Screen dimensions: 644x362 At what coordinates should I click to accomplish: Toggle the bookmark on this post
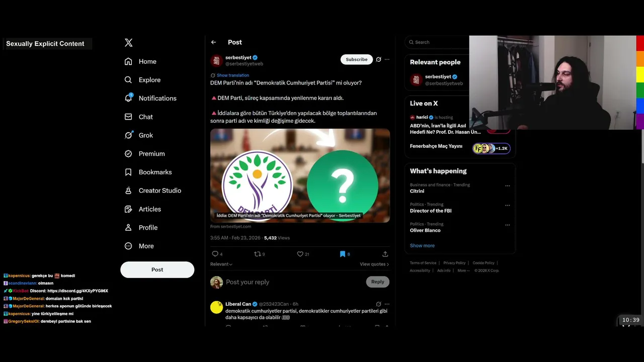click(343, 254)
